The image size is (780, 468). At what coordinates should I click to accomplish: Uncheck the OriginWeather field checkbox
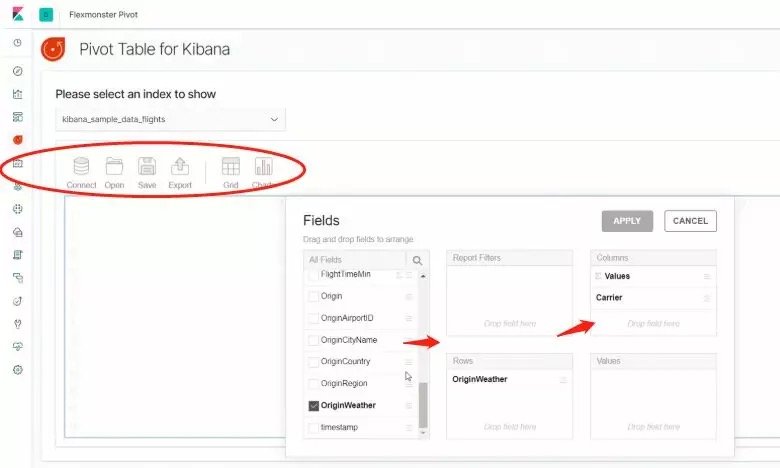(314, 406)
